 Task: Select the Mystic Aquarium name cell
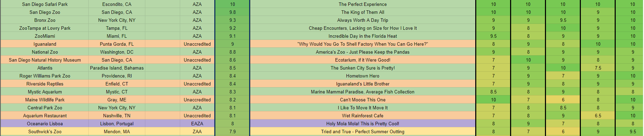(45, 92)
